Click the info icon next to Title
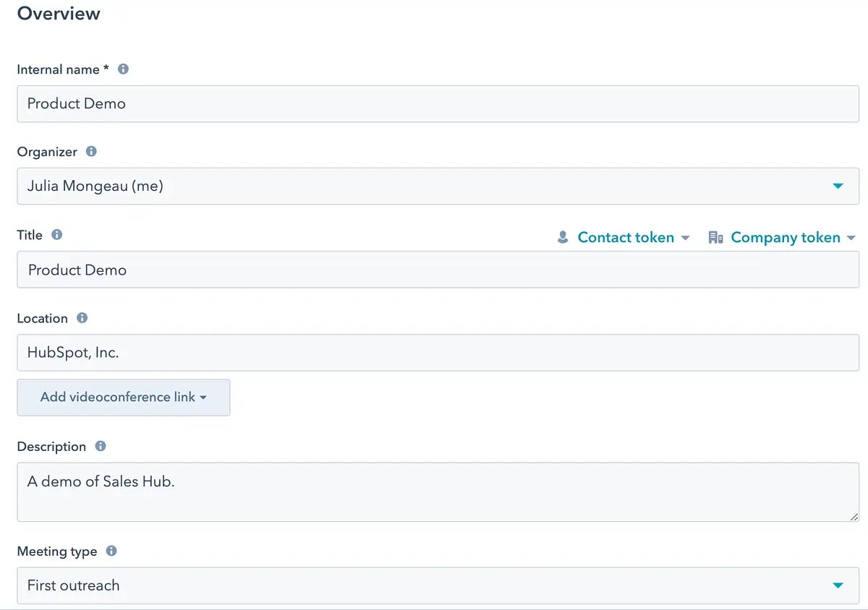 57,235
